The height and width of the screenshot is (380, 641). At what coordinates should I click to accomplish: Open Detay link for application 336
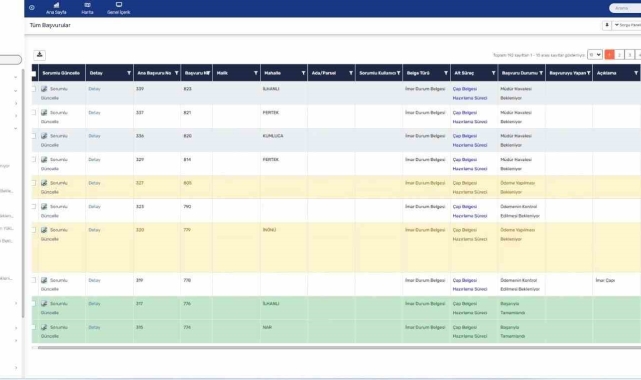[94, 136]
